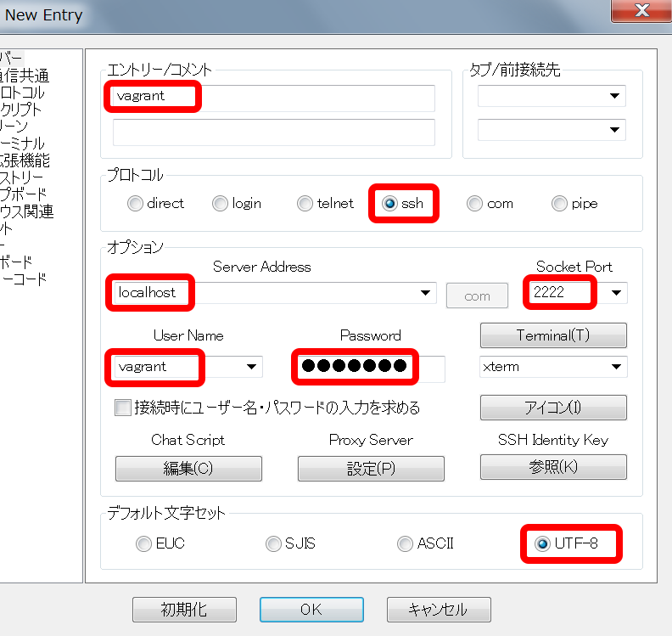The width and height of the screenshot is (672, 636).
Task: Click the Terminal(T) button
Action: tap(553, 335)
